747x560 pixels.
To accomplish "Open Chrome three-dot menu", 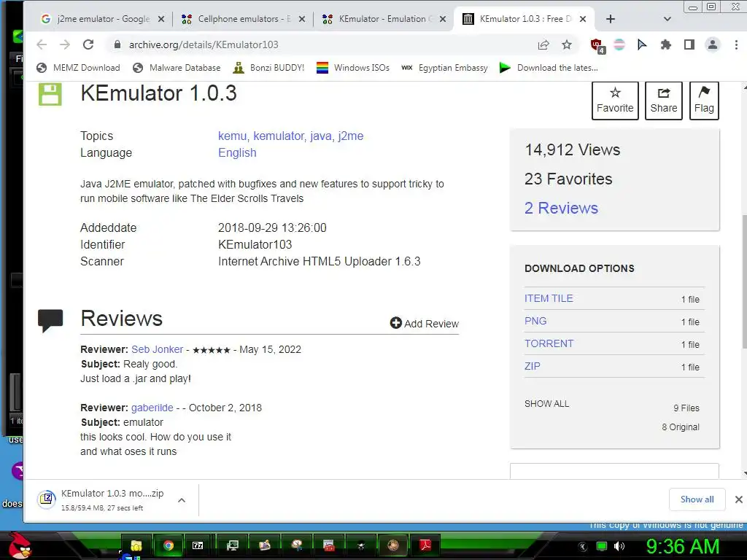I will click(x=736, y=44).
